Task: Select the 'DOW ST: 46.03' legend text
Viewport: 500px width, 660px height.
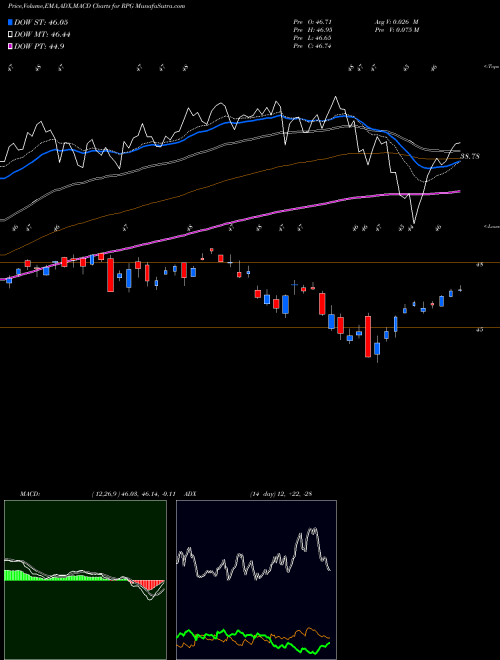Action: [41, 22]
